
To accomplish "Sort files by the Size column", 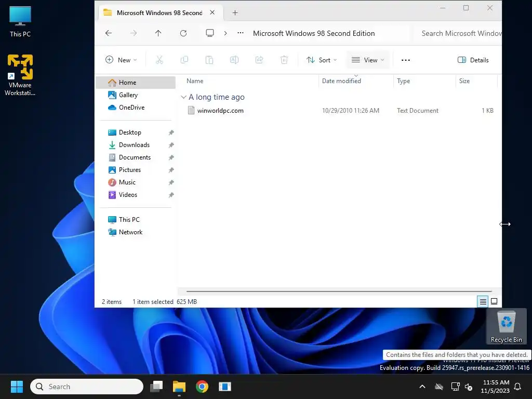I will pos(476,81).
